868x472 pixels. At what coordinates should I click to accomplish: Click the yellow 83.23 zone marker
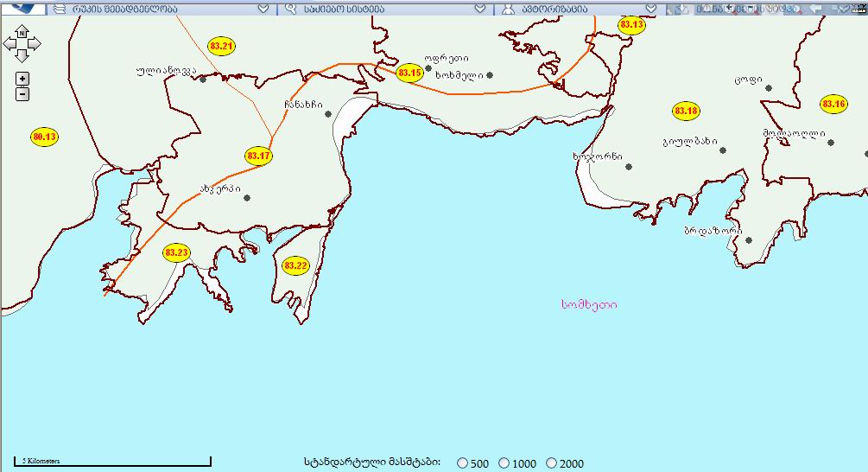[176, 253]
